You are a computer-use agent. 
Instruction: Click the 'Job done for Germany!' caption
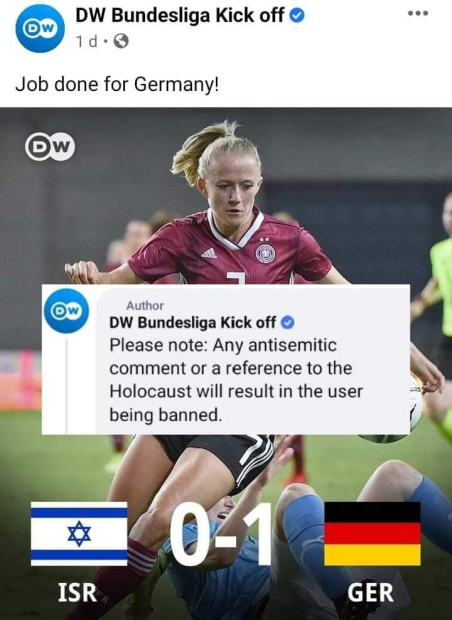click(117, 84)
